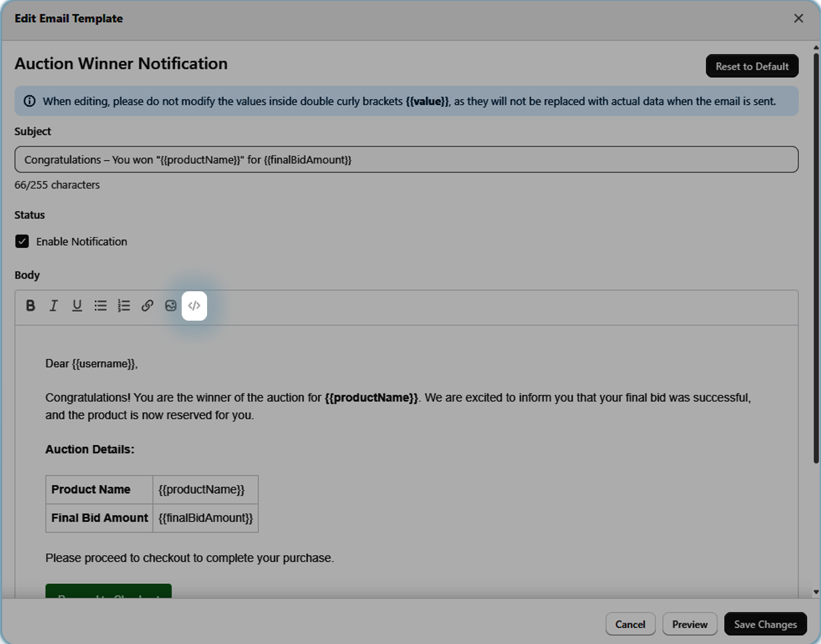Apply italic formatting in editor toolbar
The image size is (821, 644).
[x=53, y=305]
